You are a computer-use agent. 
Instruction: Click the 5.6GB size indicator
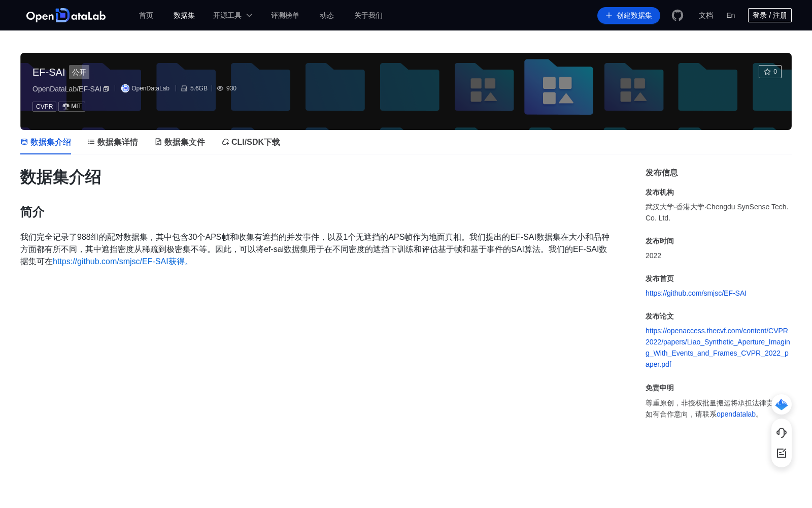pos(194,88)
